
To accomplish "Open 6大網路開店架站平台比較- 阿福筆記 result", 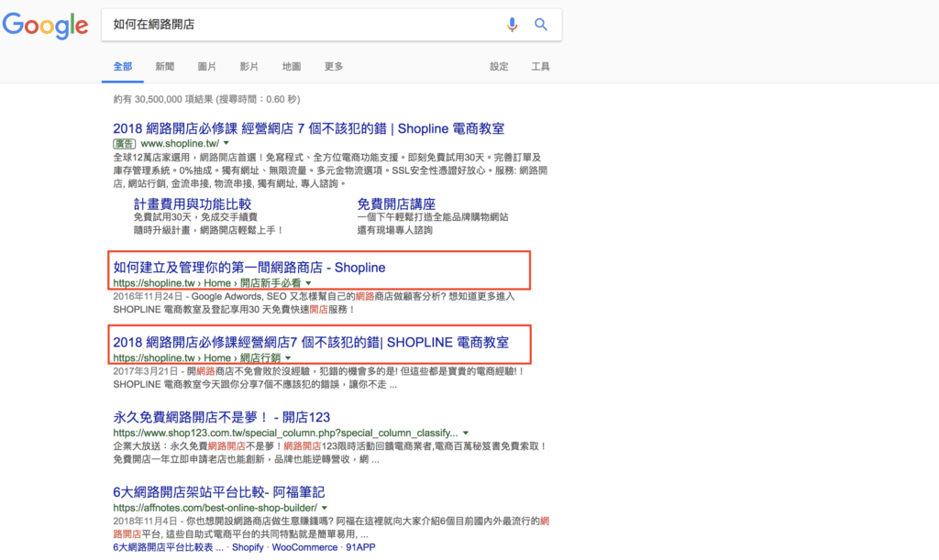I will pyautogui.click(x=218, y=492).
